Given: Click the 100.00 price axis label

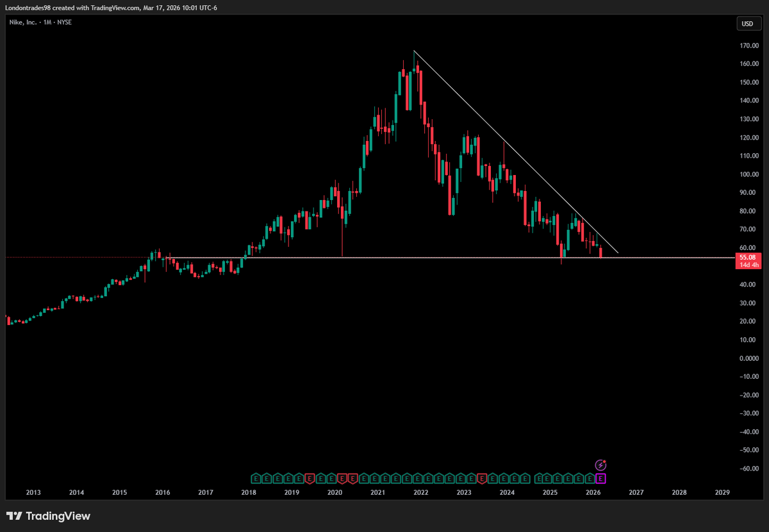Looking at the screenshot, I should pyautogui.click(x=749, y=174).
